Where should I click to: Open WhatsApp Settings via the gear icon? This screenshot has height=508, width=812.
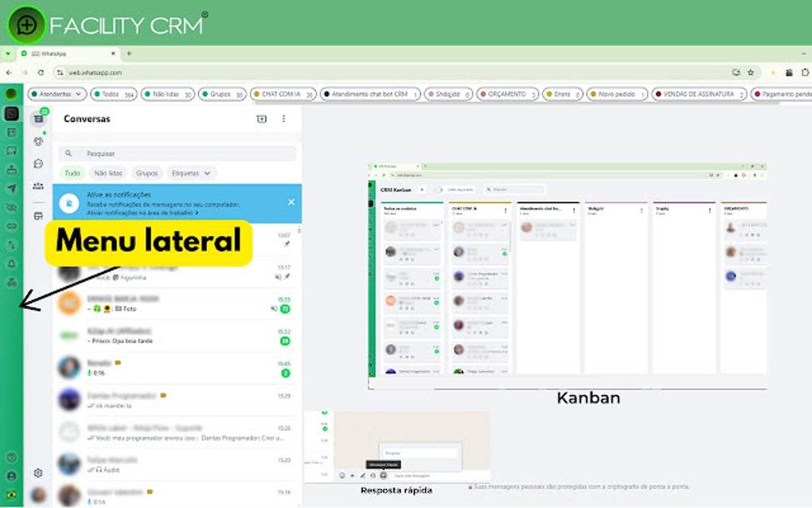(38, 472)
